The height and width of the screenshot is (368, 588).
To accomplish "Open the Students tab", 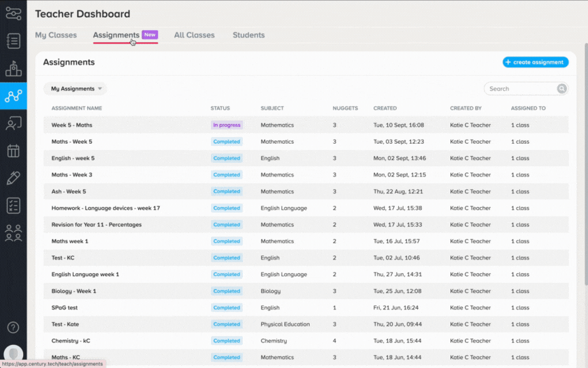I will tap(248, 35).
